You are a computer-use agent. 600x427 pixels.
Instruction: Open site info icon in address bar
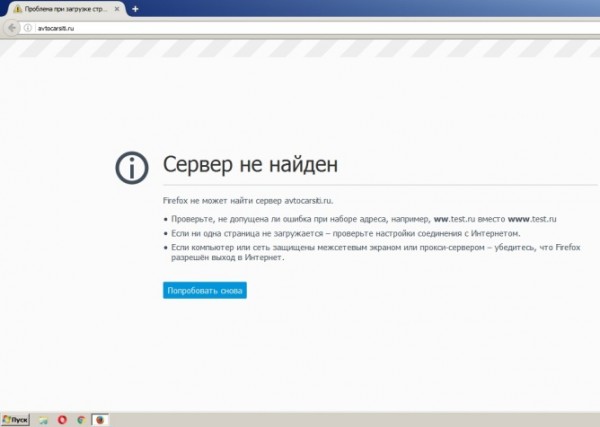(28, 28)
